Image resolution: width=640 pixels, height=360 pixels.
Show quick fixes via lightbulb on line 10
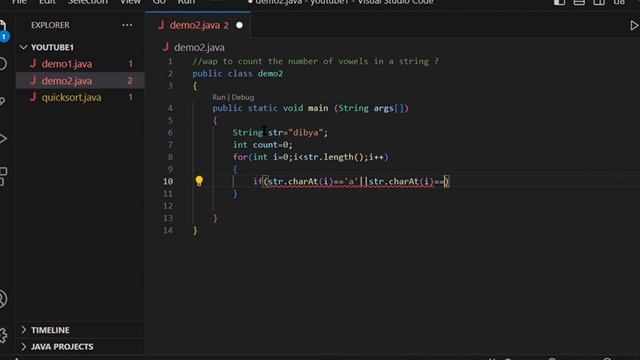[x=199, y=181]
